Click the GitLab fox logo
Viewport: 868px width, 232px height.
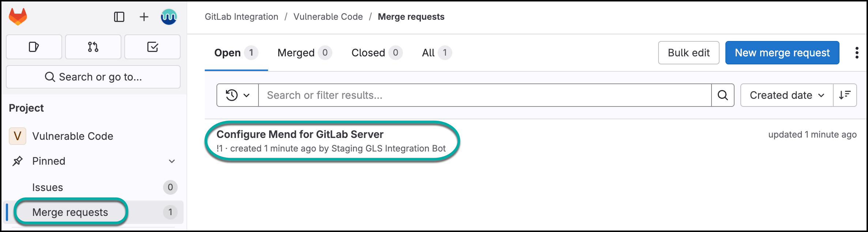(x=18, y=17)
